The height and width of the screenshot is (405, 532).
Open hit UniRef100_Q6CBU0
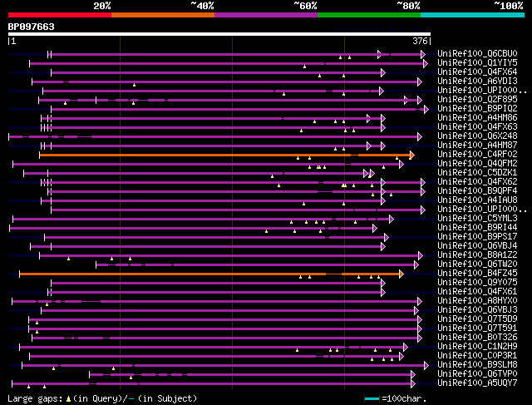pos(477,53)
